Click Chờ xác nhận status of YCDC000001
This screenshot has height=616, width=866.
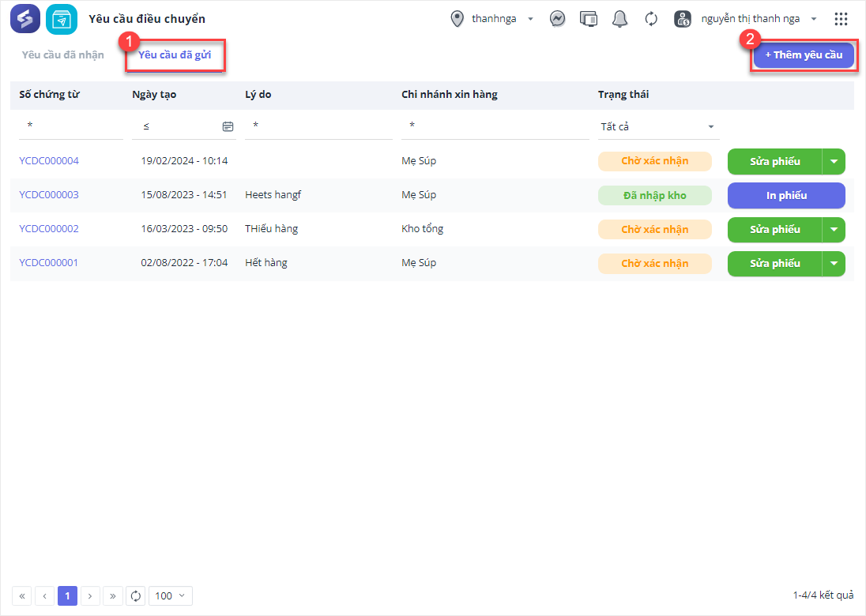655,263
